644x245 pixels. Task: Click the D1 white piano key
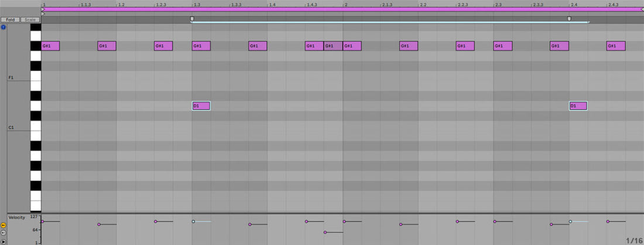(36, 106)
